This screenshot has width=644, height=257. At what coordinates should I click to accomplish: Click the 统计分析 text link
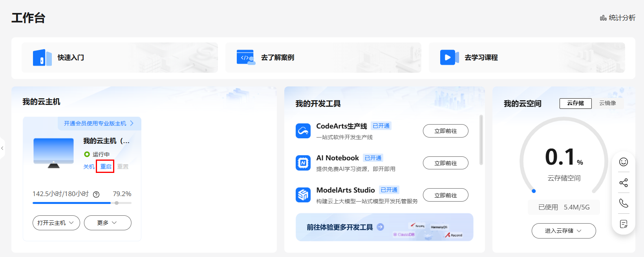[x=622, y=18]
